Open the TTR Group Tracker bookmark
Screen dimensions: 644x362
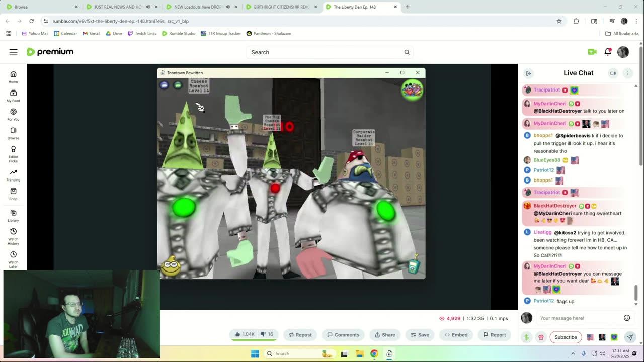click(220, 34)
